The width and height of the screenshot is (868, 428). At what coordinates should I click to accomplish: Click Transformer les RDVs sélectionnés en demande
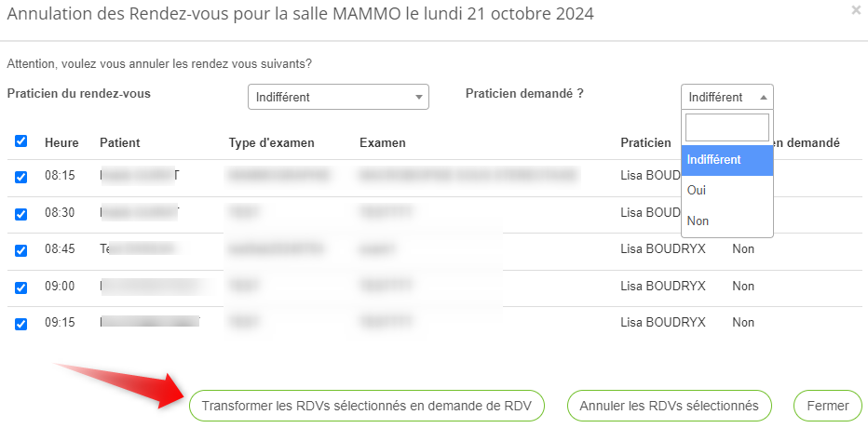tap(366, 406)
